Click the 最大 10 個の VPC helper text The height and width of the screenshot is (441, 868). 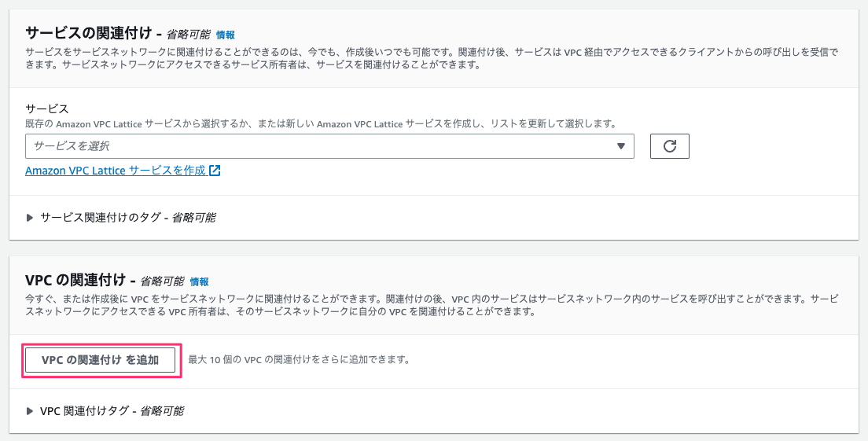(299, 360)
